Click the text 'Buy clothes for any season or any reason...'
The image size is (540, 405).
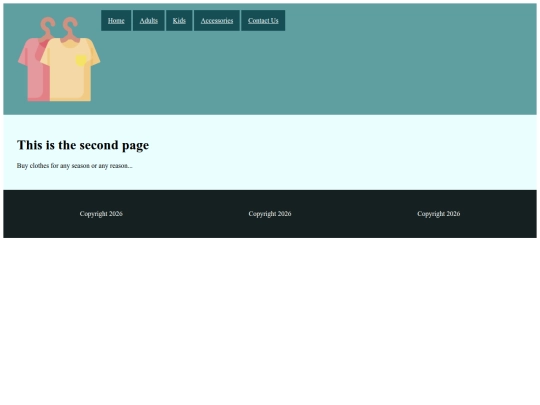(x=75, y=166)
